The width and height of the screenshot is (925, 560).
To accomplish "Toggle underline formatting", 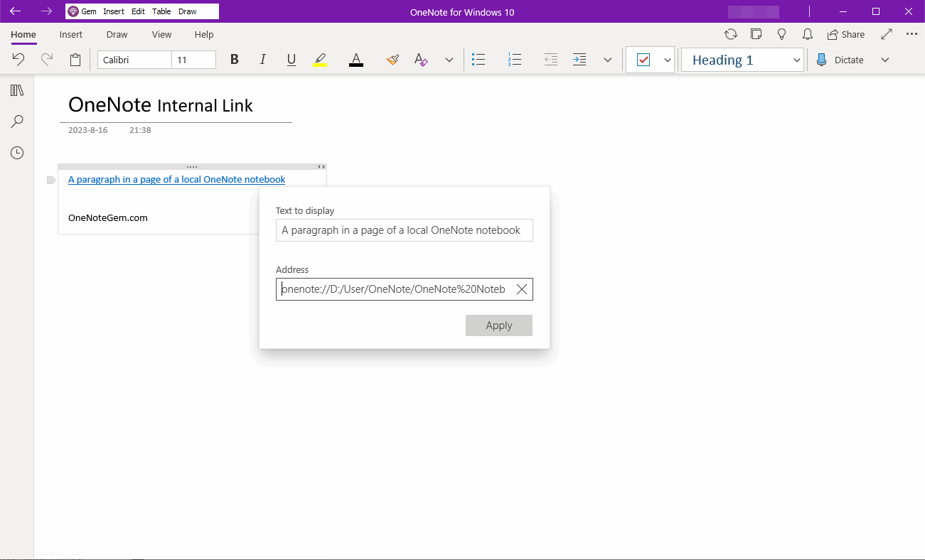I will 292,60.
